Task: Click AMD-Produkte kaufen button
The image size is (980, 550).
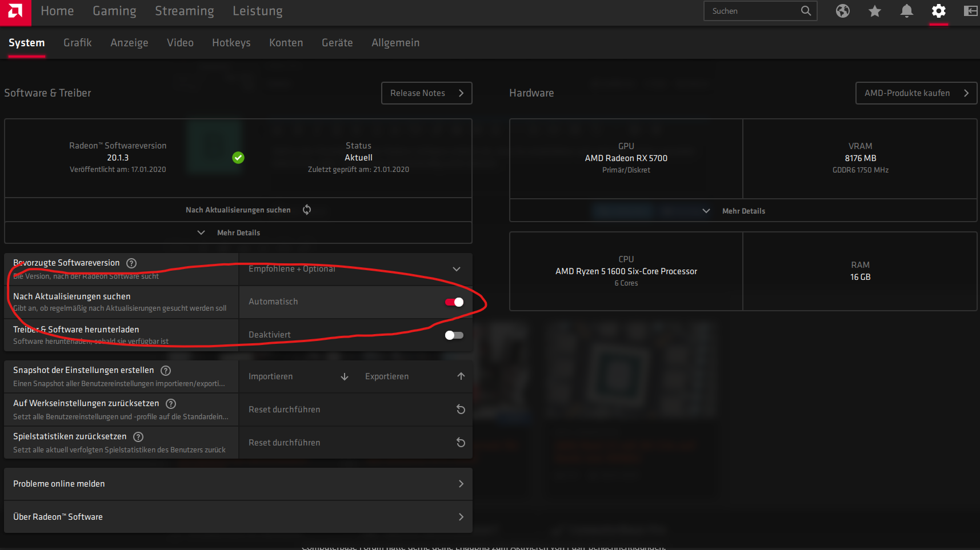Action: point(916,93)
